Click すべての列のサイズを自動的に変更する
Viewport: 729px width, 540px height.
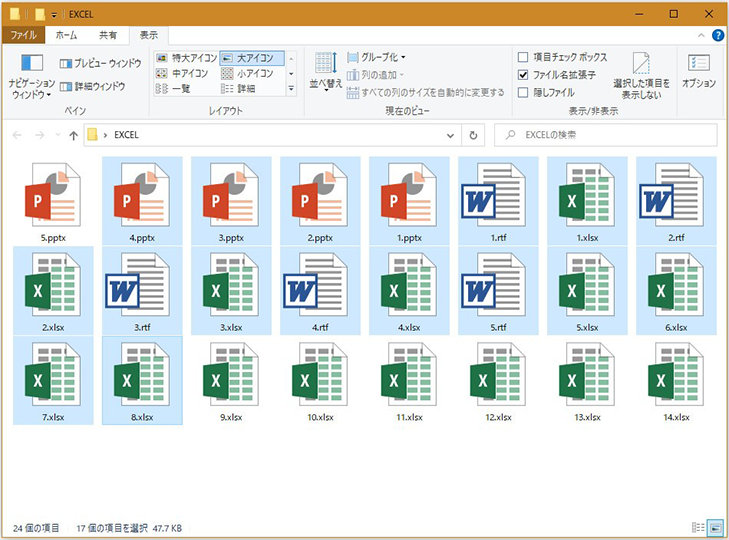click(x=425, y=93)
